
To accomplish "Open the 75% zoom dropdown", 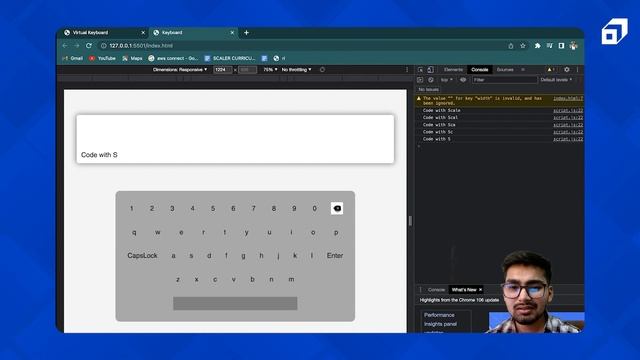I will click(270, 70).
